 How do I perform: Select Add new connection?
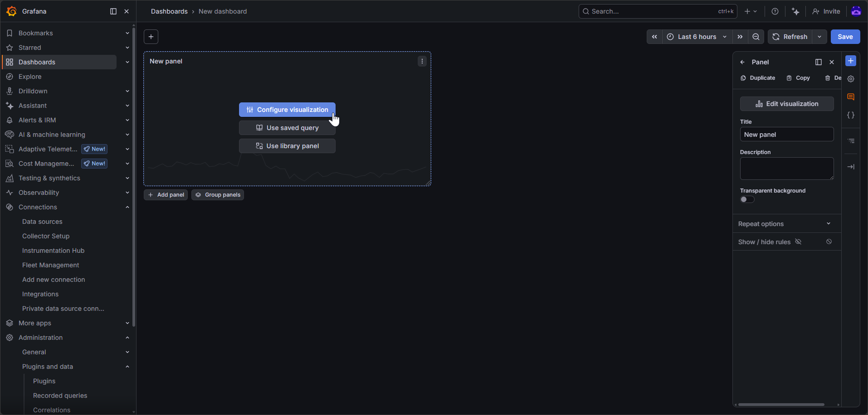54,280
